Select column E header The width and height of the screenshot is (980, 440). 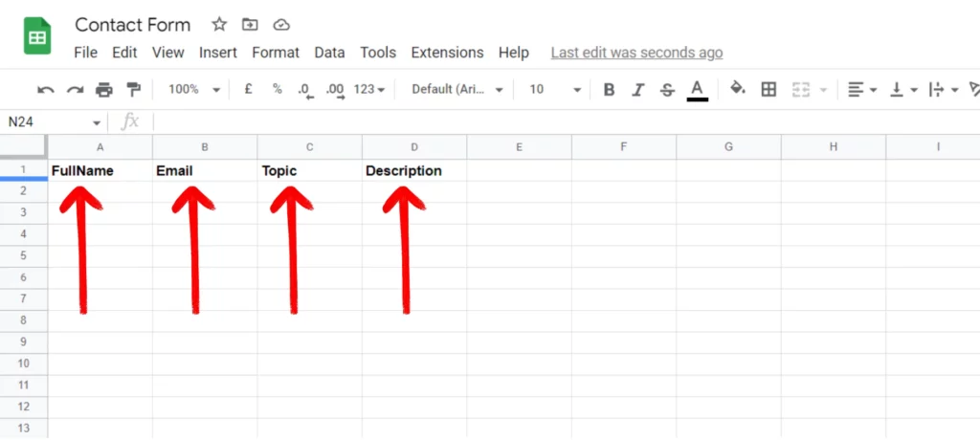click(x=520, y=147)
